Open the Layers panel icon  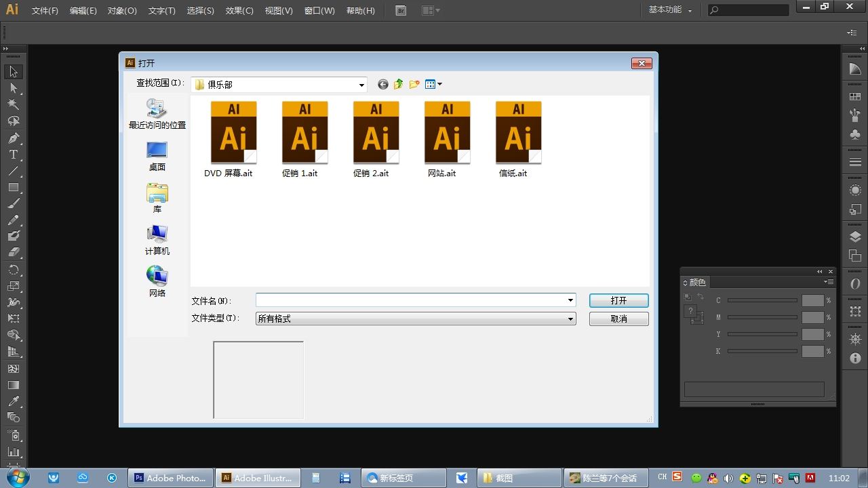[855, 237]
